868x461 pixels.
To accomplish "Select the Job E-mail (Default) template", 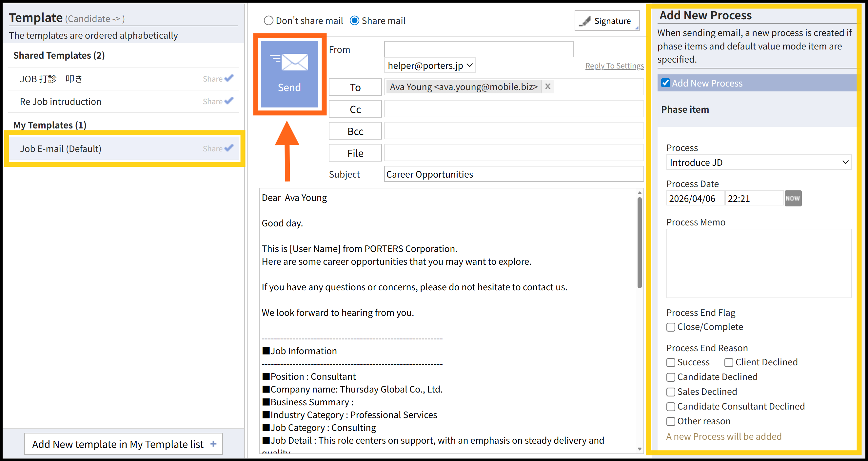I will point(61,148).
